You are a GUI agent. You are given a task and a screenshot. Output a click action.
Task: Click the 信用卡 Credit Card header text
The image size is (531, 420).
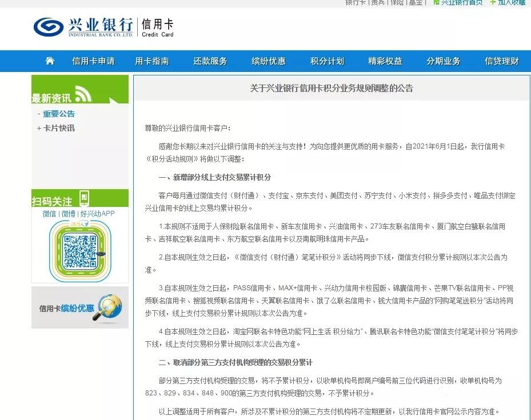point(158,28)
